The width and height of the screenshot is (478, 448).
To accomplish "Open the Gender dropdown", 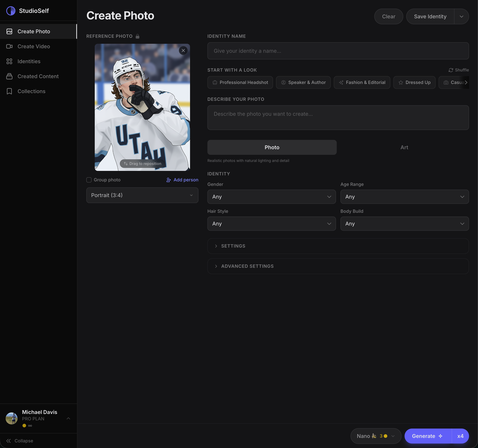I will point(272,197).
